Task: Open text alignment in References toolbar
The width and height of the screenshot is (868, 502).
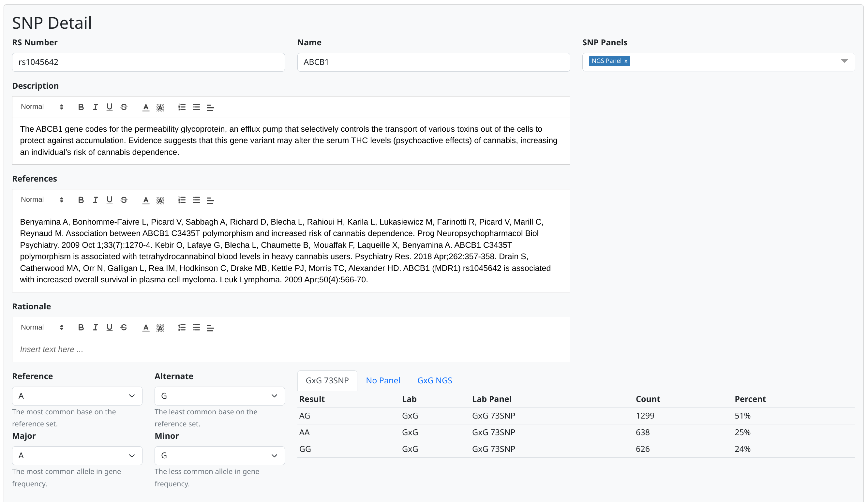Action: click(x=210, y=200)
